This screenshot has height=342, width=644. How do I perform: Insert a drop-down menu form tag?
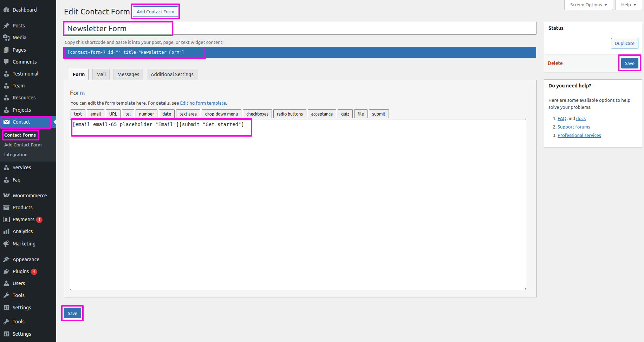point(221,114)
